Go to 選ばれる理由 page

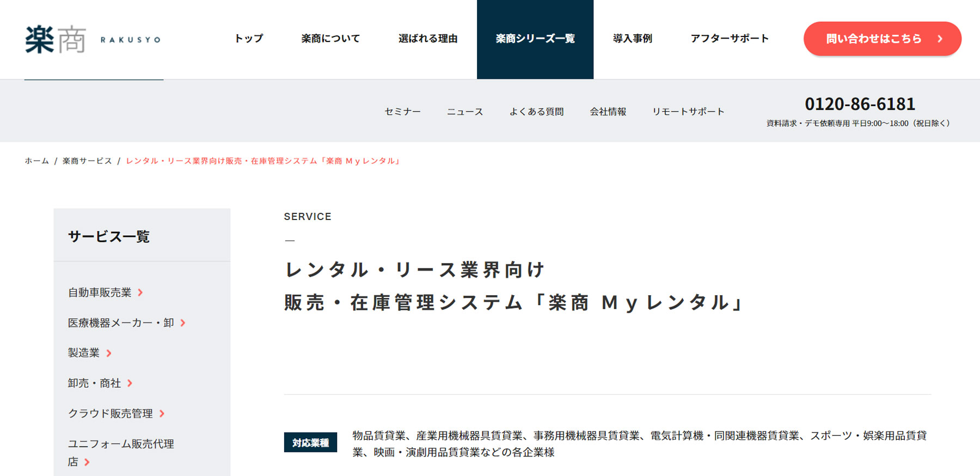coord(428,39)
